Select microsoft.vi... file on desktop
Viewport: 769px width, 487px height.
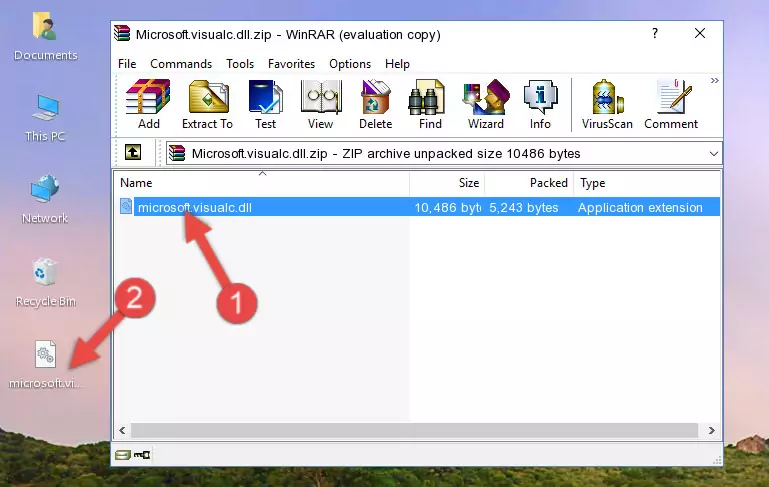coord(45,365)
